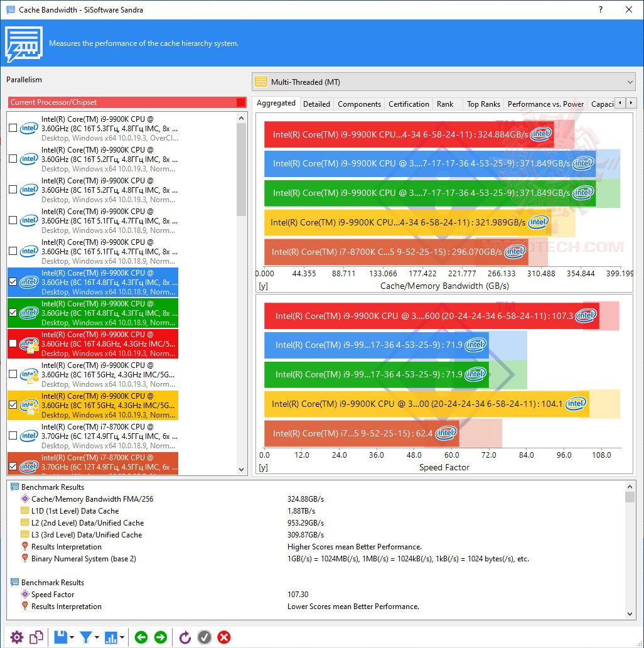Click the Cache/Memory Bandwidth FMA/256 diamond icon

tap(24, 499)
